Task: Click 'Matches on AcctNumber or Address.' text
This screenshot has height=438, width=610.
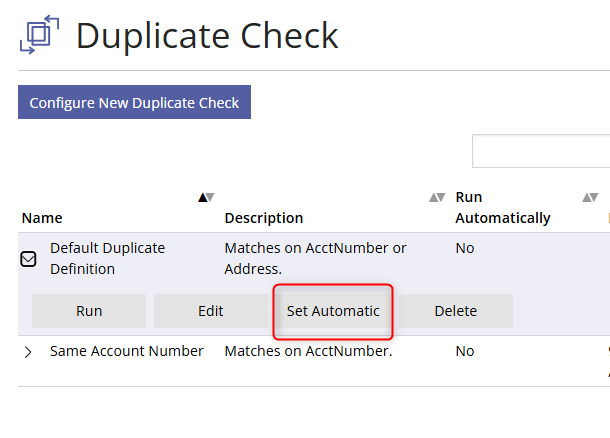Action: pos(315,258)
